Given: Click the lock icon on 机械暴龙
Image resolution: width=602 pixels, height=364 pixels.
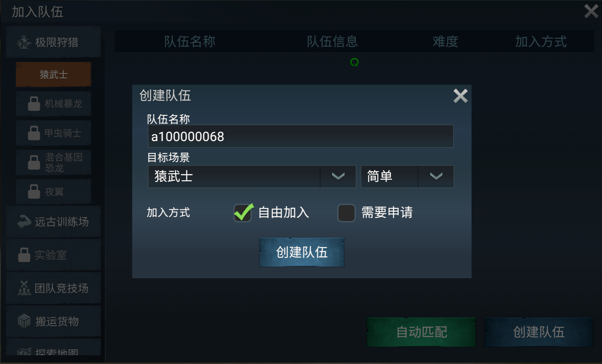Looking at the screenshot, I should pos(34,104).
